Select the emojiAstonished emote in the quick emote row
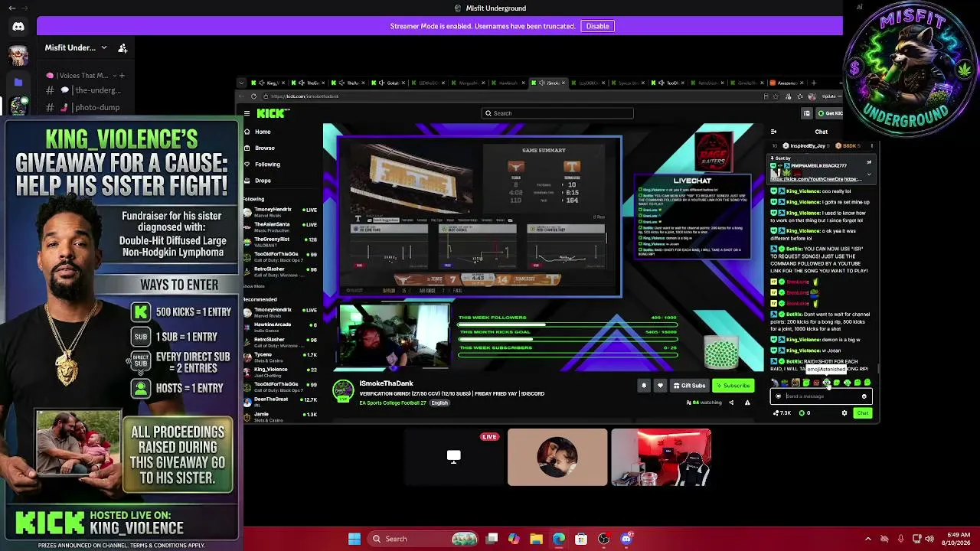 (x=826, y=382)
